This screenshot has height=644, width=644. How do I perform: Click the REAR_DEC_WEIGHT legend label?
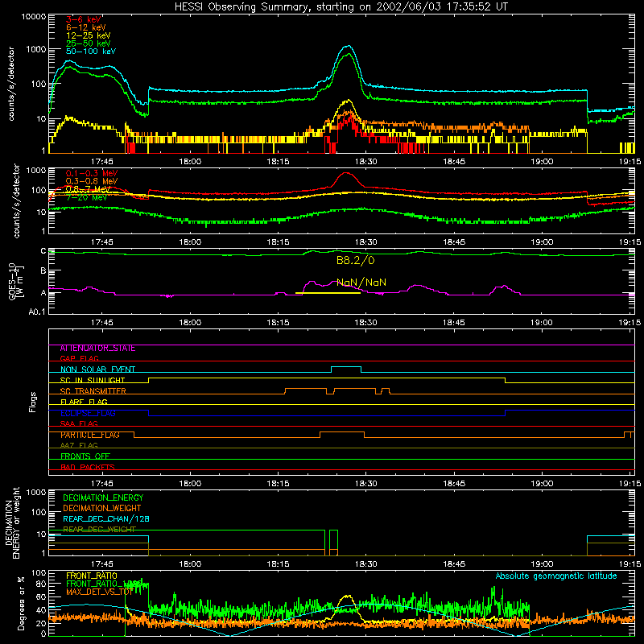point(99,530)
